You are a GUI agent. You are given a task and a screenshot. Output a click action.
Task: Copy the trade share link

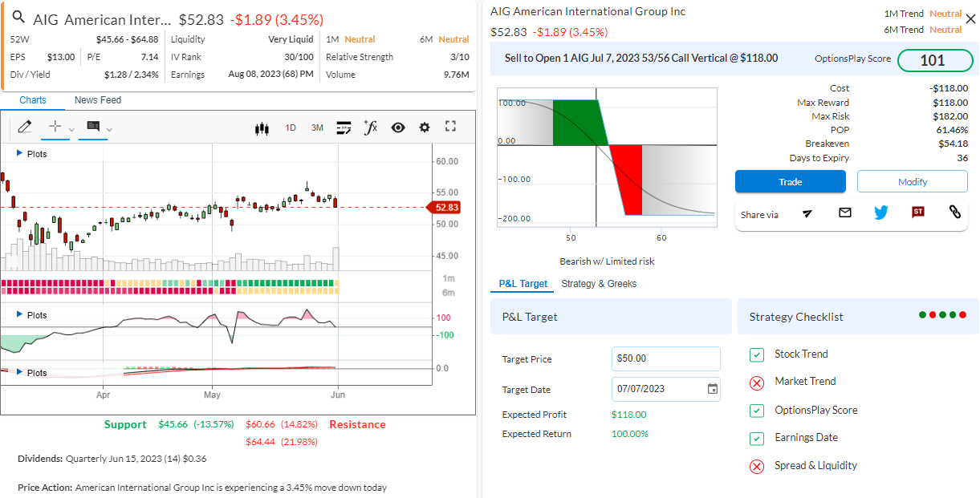coord(954,213)
